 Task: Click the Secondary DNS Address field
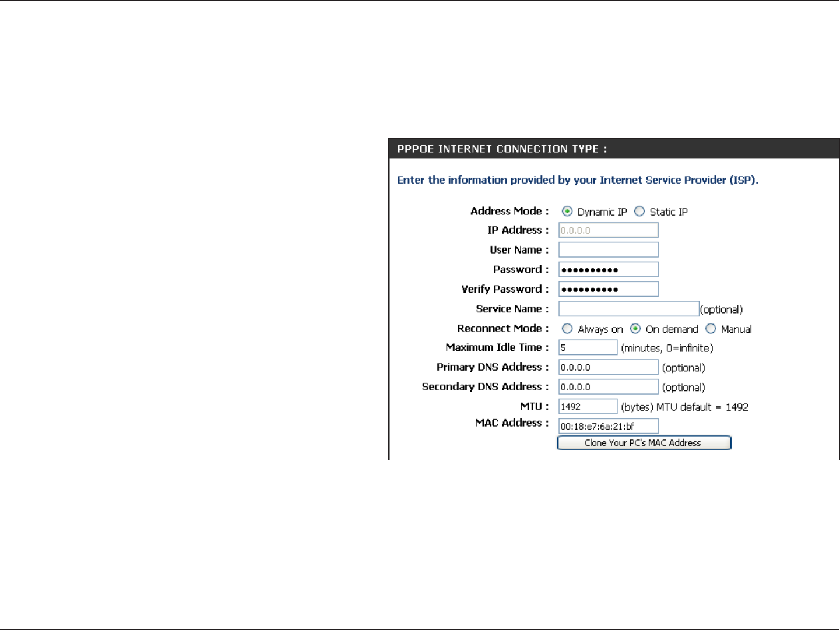click(609, 387)
